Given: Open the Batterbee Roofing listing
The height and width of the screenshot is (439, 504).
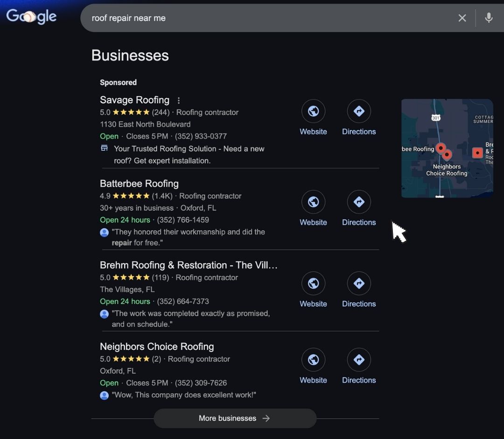Looking at the screenshot, I should pos(139,184).
